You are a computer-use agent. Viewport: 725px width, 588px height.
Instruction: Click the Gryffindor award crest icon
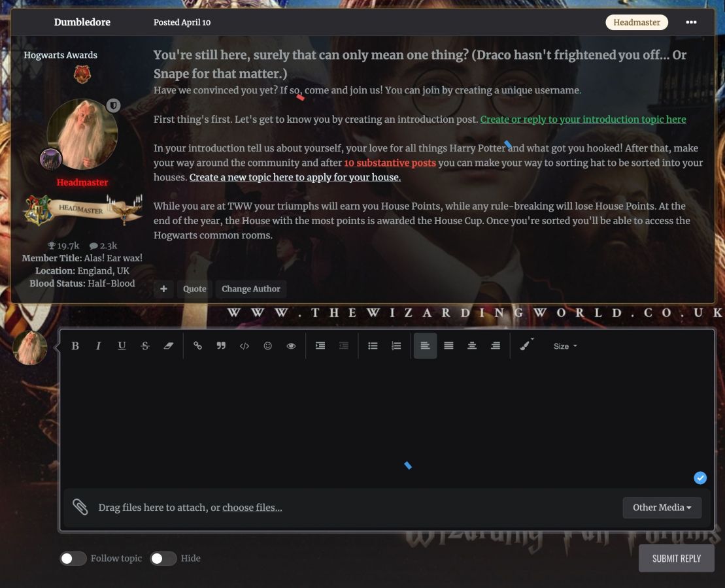click(82, 74)
